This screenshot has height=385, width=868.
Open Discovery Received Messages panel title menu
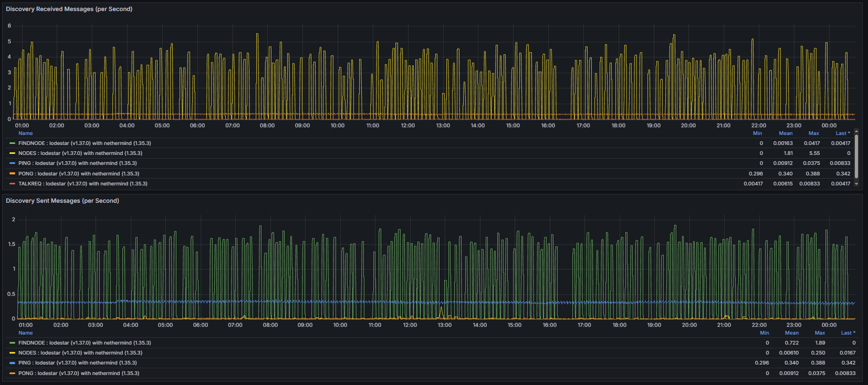69,9
